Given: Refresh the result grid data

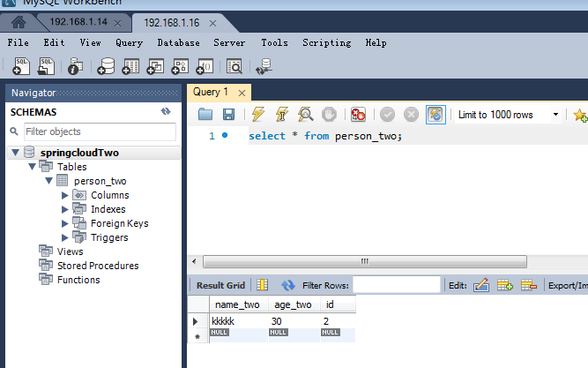Looking at the screenshot, I should coord(288,285).
